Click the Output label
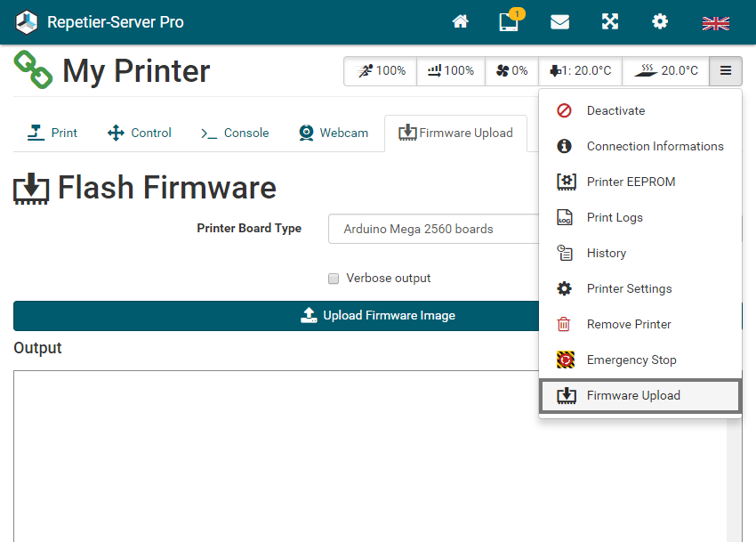Viewport: 756px width, 542px height. coord(37,348)
